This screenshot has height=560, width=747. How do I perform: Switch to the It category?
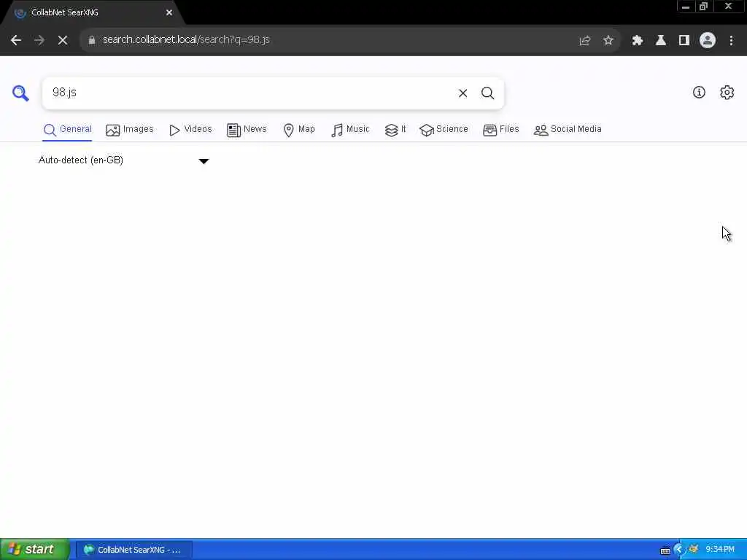[x=395, y=130]
